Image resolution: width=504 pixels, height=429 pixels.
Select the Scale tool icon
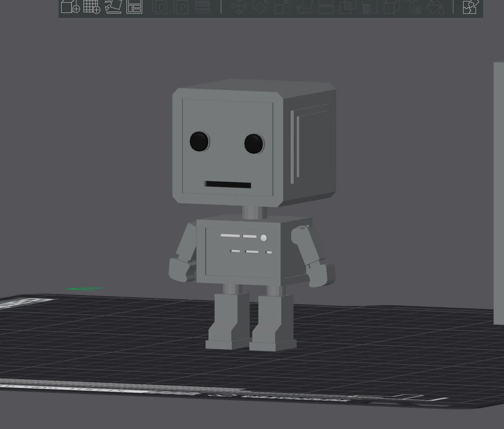[x=282, y=7]
